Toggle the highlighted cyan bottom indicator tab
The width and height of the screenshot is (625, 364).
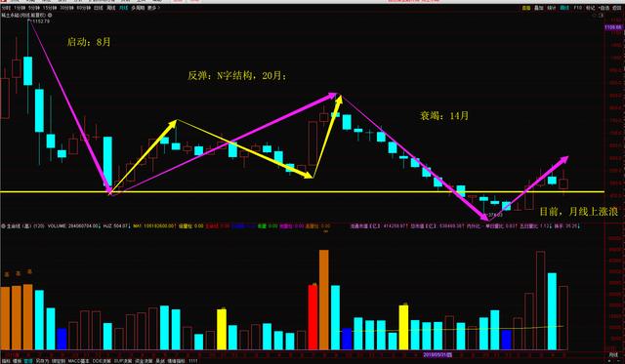28,361
